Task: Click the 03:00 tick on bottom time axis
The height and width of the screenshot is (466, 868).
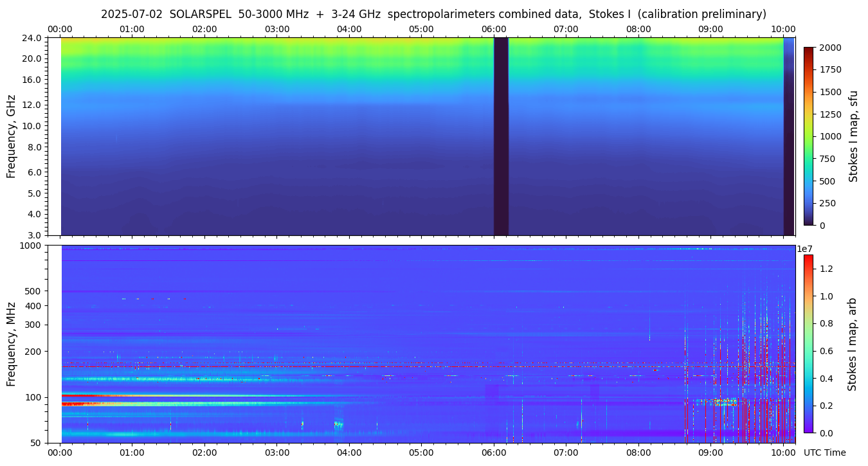Action: click(x=276, y=453)
